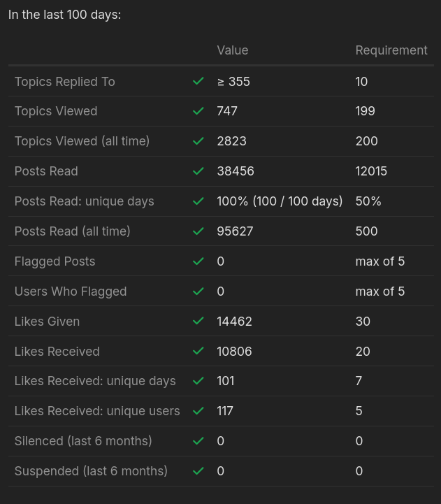Click the checkmark next to Posts Read

tap(198, 171)
